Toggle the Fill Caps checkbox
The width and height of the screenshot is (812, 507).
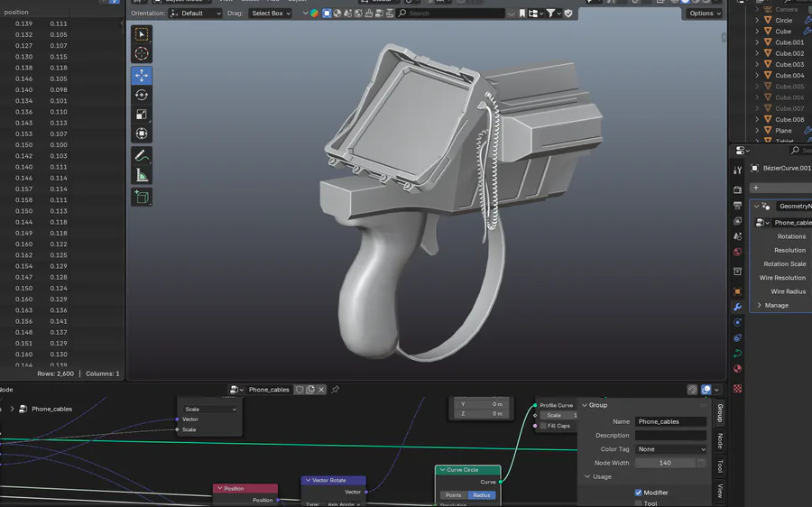(x=543, y=426)
